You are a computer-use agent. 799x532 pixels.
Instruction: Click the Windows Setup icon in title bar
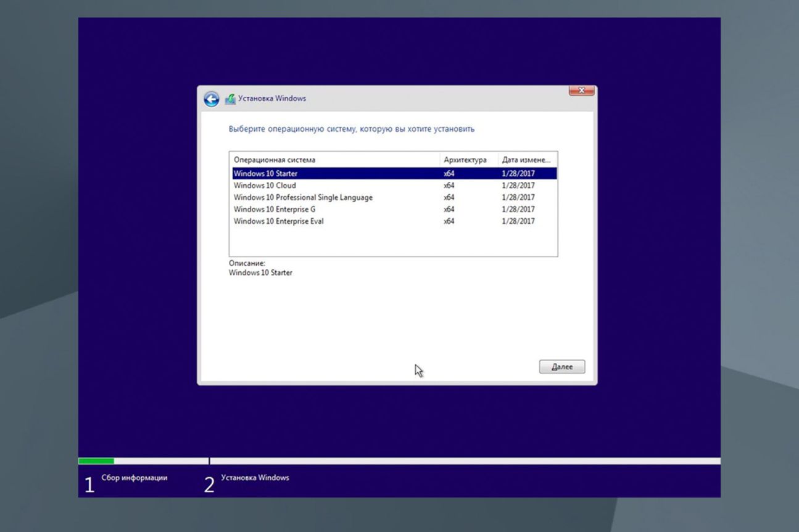pyautogui.click(x=230, y=99)
